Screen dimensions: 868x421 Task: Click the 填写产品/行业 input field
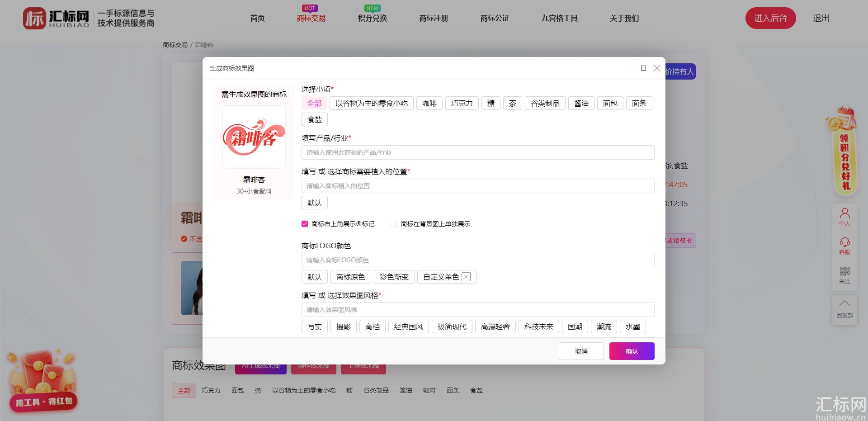tap(478, 152)
